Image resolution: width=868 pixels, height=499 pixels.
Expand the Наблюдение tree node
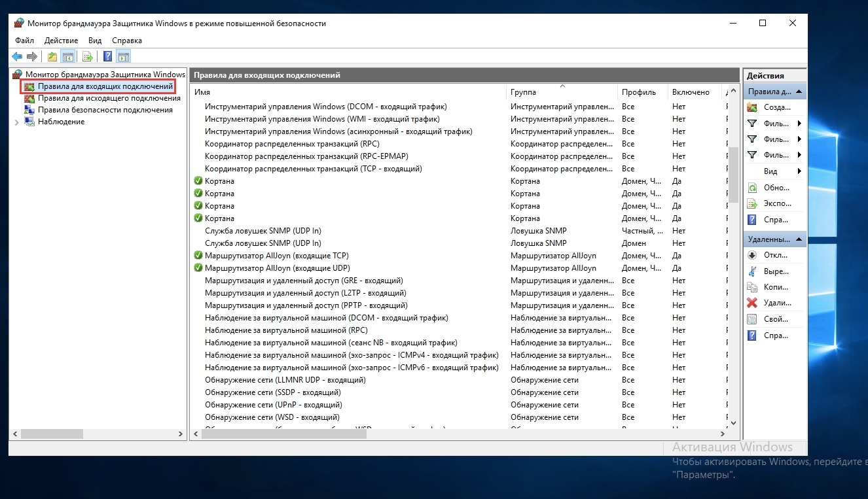coord(16,122)
